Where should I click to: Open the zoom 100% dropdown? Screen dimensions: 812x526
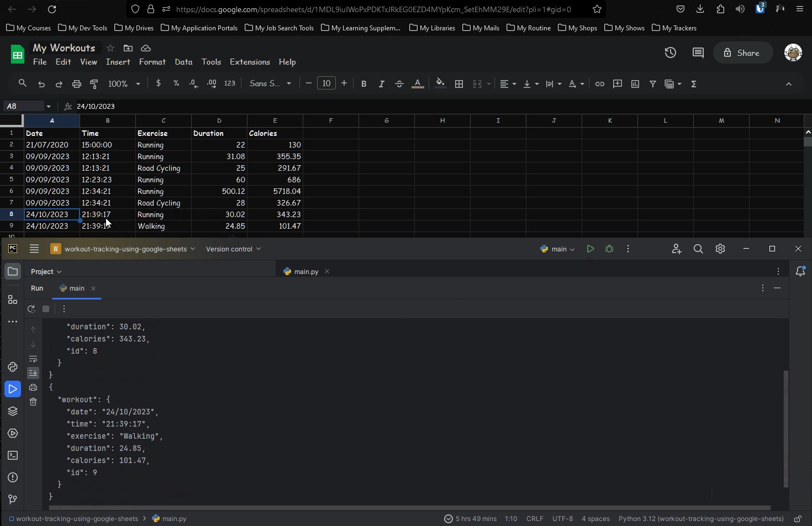(x=124, y=84)
